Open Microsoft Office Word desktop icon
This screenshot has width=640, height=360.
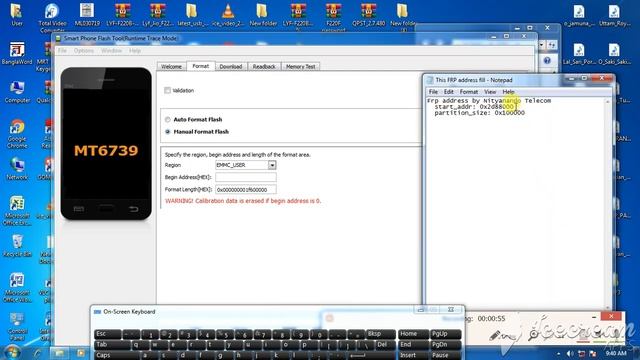(17, 288)
